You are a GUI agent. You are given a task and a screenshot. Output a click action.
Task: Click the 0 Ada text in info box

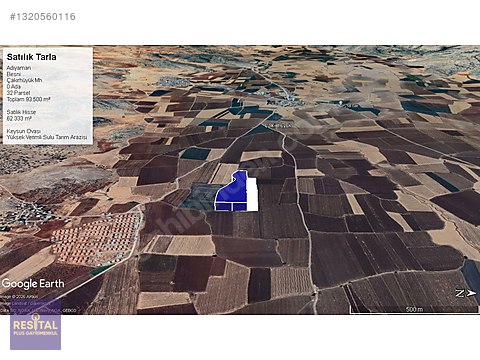tap(14, 87)
